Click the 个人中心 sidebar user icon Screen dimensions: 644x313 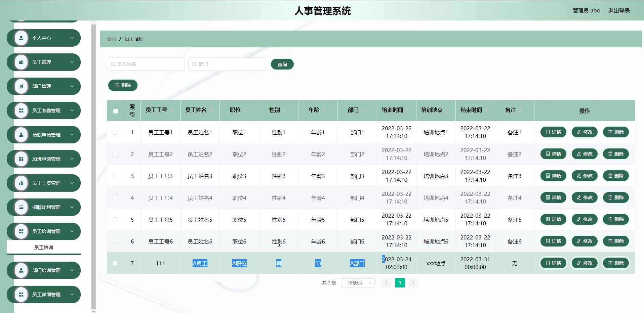tap(21, 38)
